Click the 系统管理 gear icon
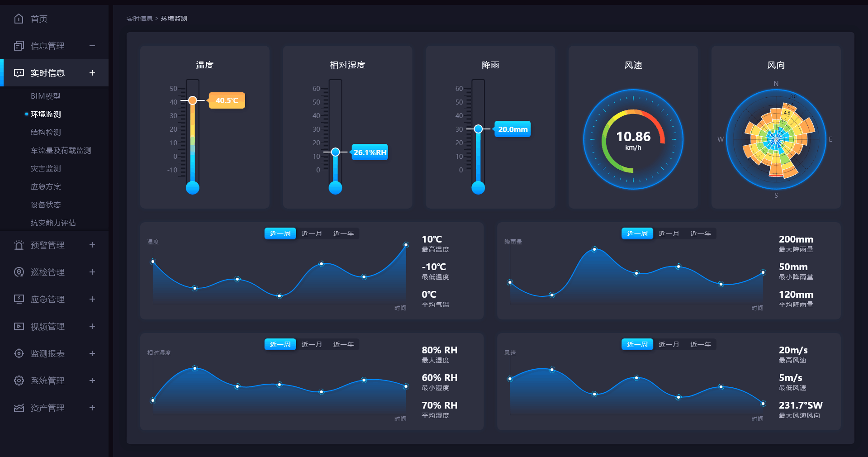 [19, 381]
